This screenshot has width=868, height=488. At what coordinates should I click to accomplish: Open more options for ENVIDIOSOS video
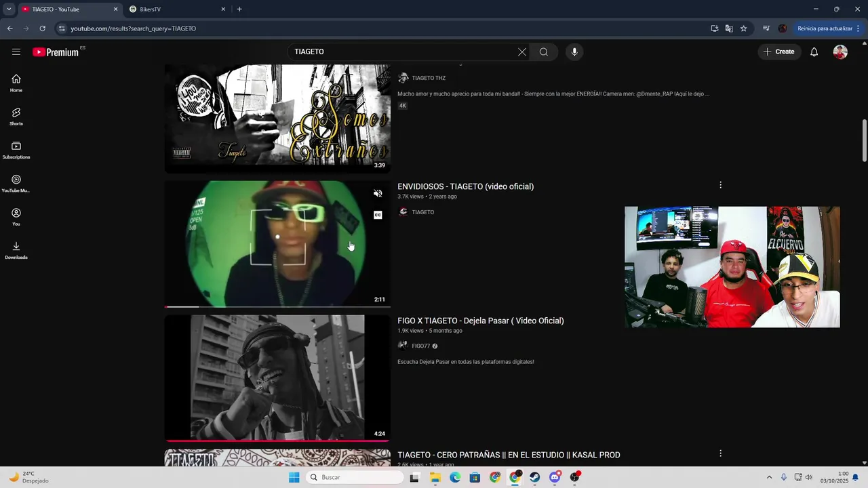720,185
